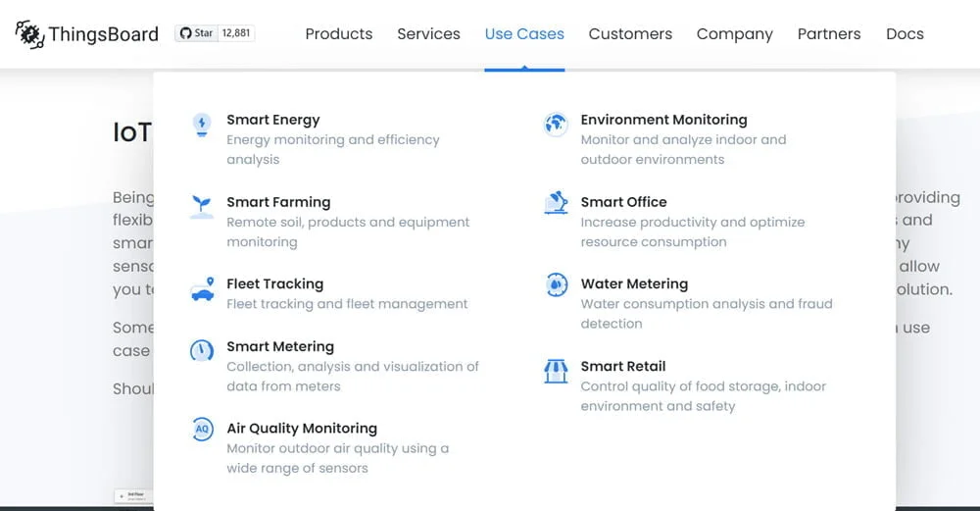Open the Fleet Tracking use case
Screen dimensions: 980x511
275,284
